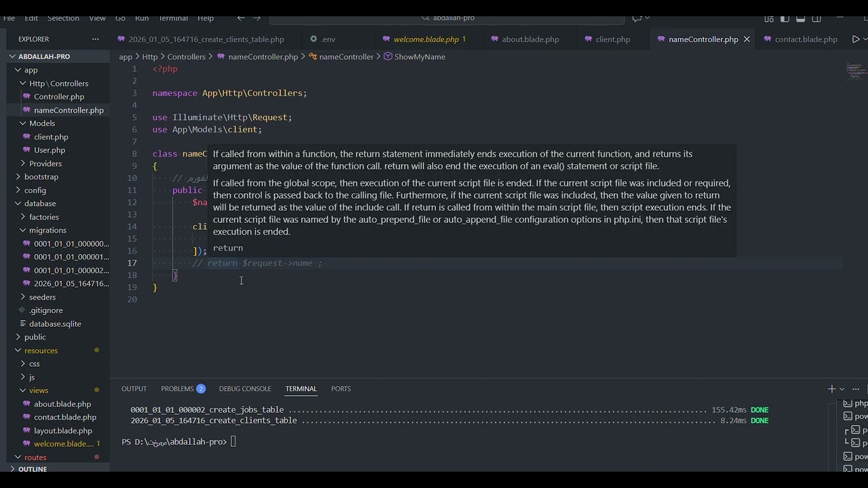
Task: Click the ShowMyName breadcrumb item
Action: pos(419,57)
